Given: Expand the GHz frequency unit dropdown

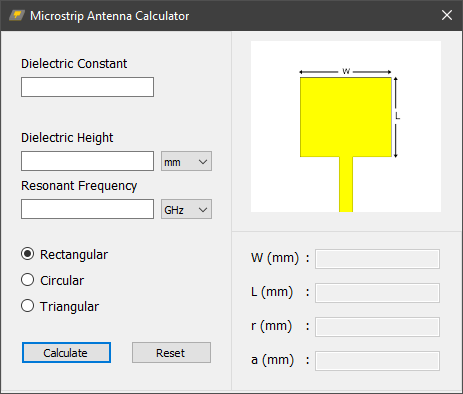Looking at the screenshot, I should [x=186, y=209].
